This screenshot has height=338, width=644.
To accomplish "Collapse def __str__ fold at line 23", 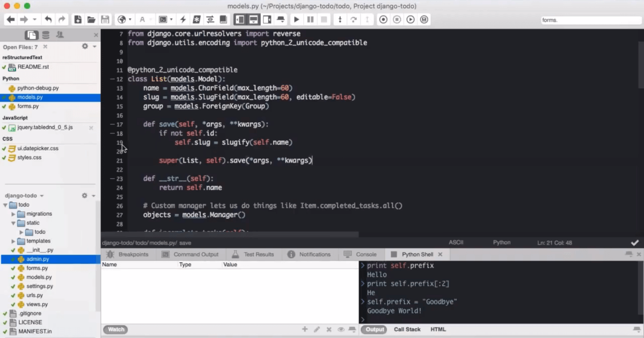I will (x=112, y=179).
